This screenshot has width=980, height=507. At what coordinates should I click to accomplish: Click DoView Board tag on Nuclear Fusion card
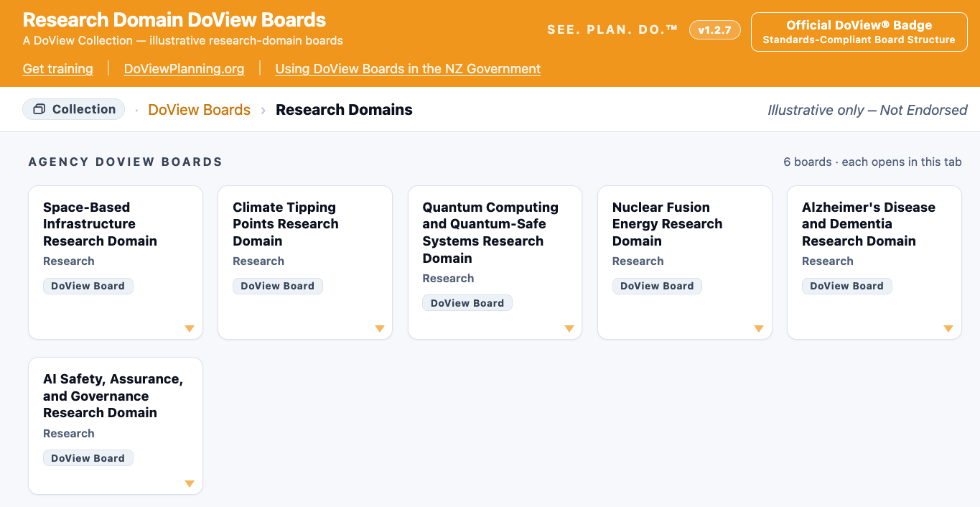[x=657, y=286]
